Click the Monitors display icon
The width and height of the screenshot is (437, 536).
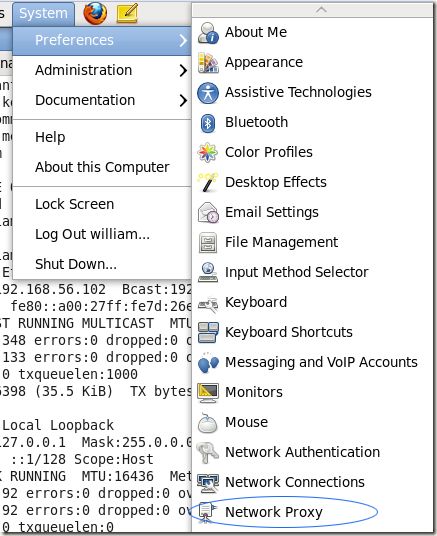[208, 392]
